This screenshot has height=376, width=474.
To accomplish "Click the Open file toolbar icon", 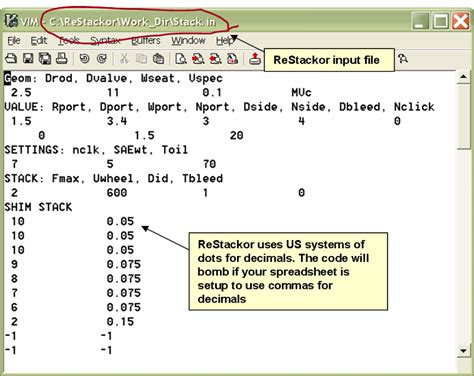I will (x=11, y=59).
